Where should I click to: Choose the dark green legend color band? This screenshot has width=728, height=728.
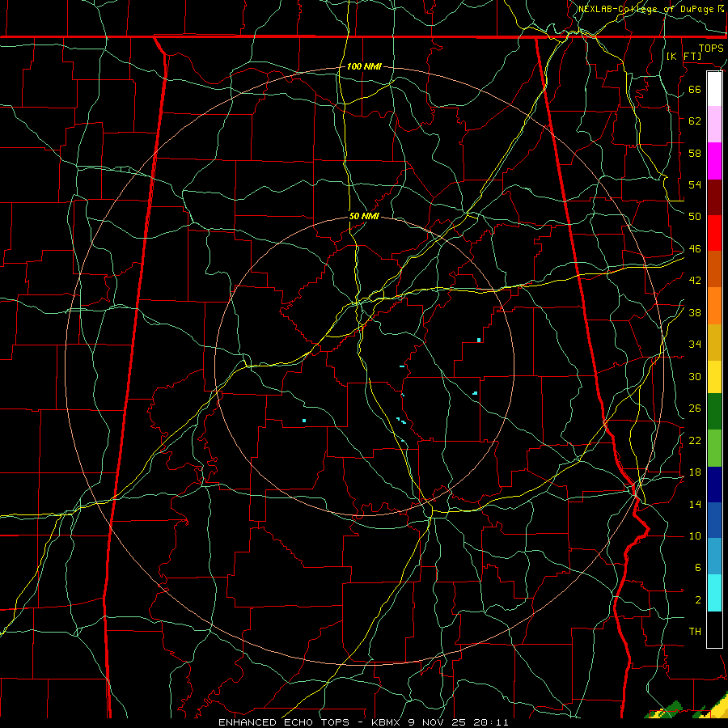click(x=714, y=412)
